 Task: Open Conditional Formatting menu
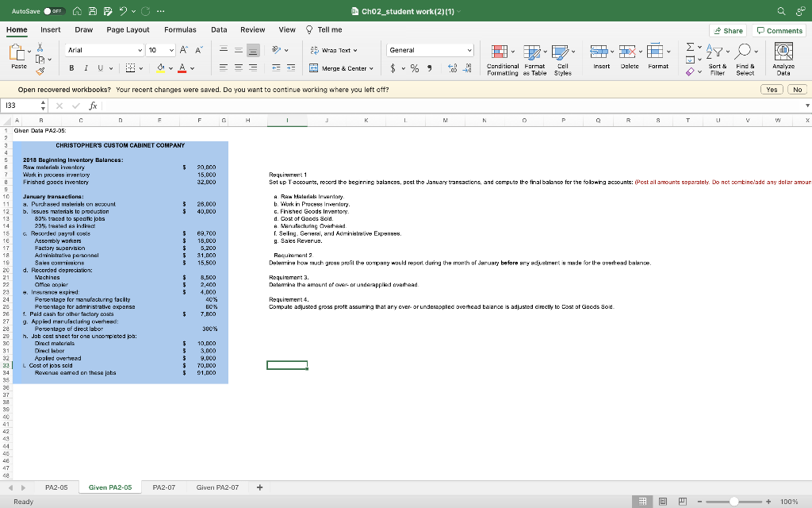click(502, 60)
